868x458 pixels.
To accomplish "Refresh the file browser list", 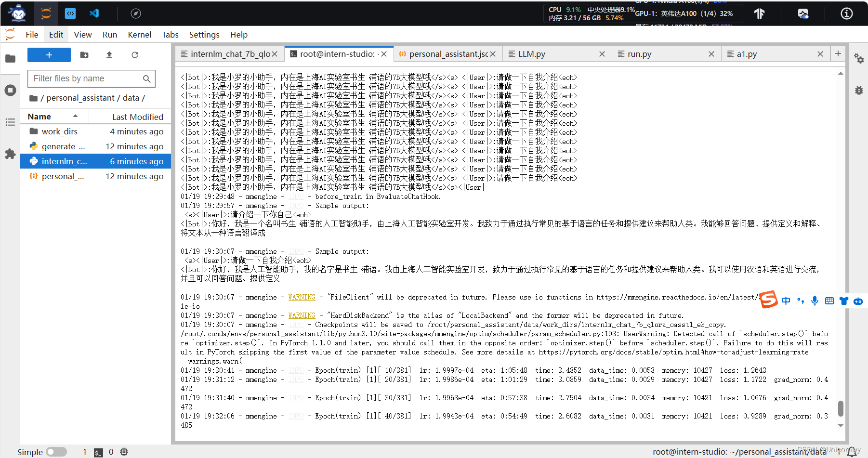I will pyautogui.click(x=135, y=55).
